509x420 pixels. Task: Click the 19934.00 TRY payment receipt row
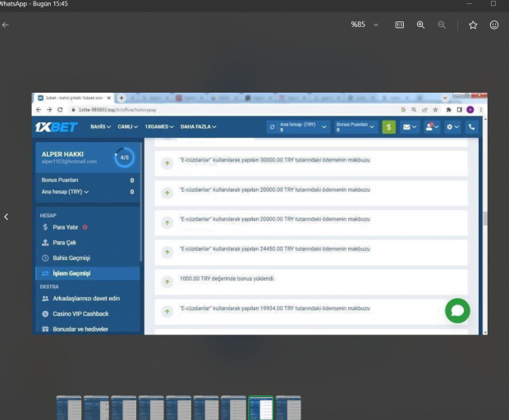pos(311,312)
